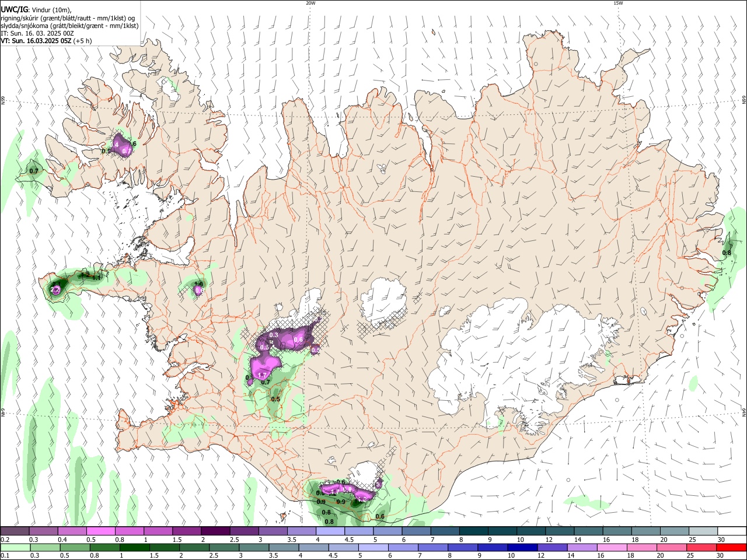Click the 20W longitude label
The width and height of the screenshot is (747, 560).
pyautogui.click(x=310, y=3)
